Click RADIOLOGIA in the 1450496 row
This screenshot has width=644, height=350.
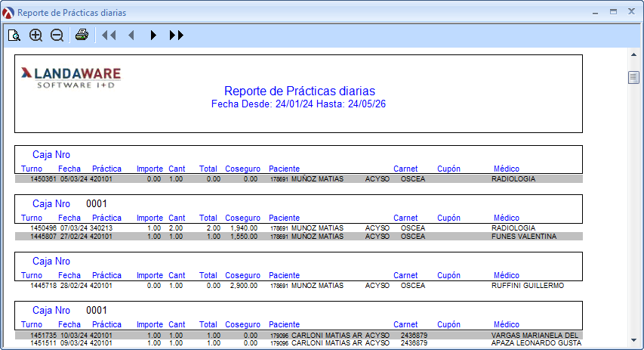pos(513,228)
